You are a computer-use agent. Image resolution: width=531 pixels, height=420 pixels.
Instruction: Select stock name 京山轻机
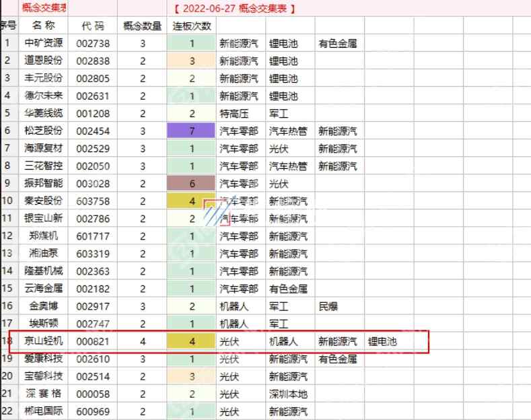coord(44,341)
